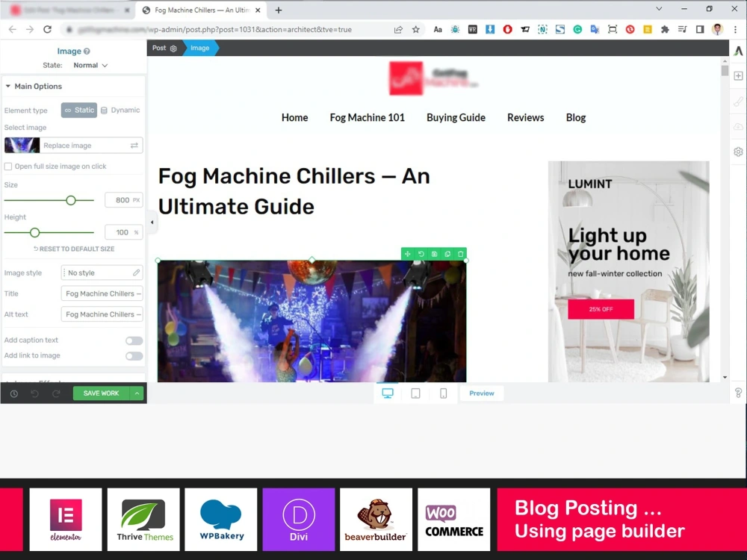This screenshot has width=747, height=560.
Task: Switch to desktop preview mode
Action: 388,393
